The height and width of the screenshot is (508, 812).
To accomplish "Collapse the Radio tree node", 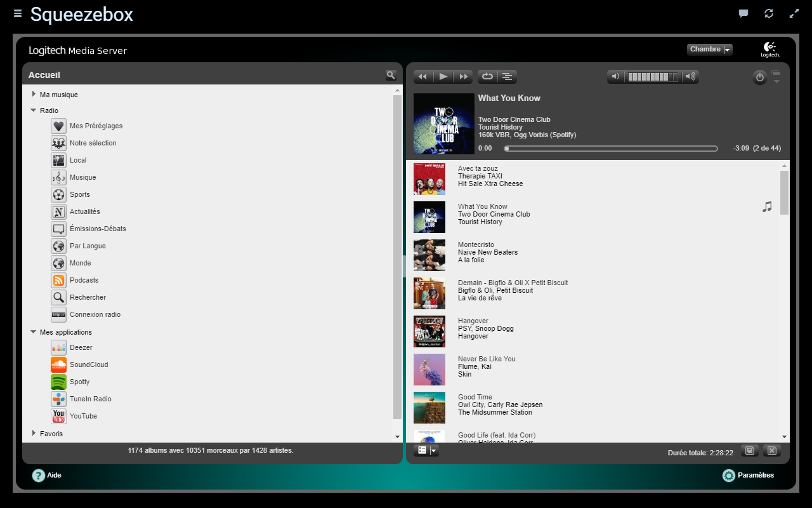I will click(34, 110).
